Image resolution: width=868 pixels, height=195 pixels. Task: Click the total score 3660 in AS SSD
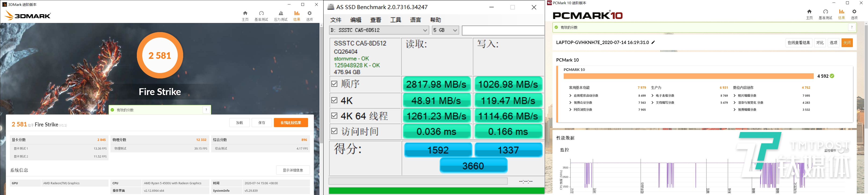pyautogui.click(x=473, y=166)
